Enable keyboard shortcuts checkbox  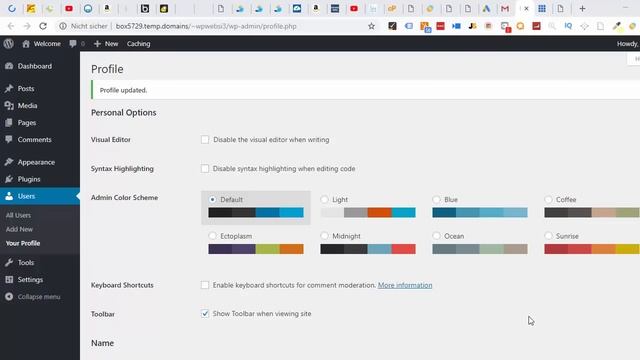205,285
